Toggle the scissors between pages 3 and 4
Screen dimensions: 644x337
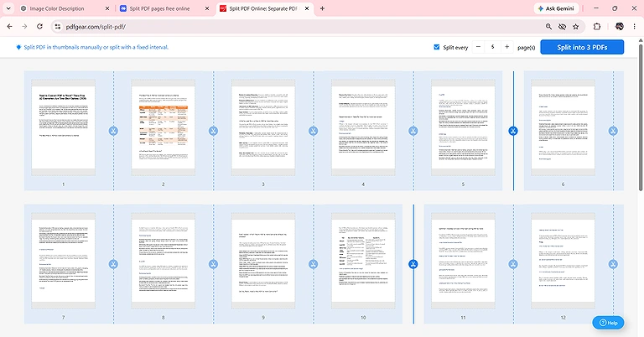point(313,131)
